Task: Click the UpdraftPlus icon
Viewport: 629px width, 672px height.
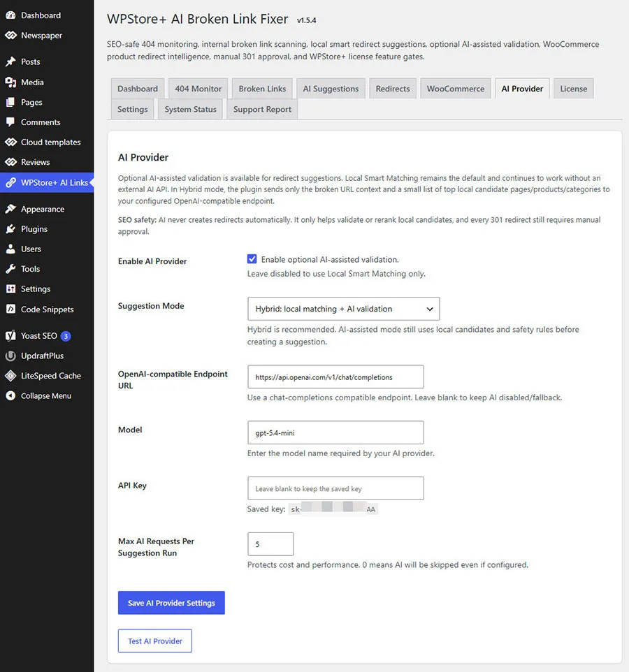Action: pos(10,356)
